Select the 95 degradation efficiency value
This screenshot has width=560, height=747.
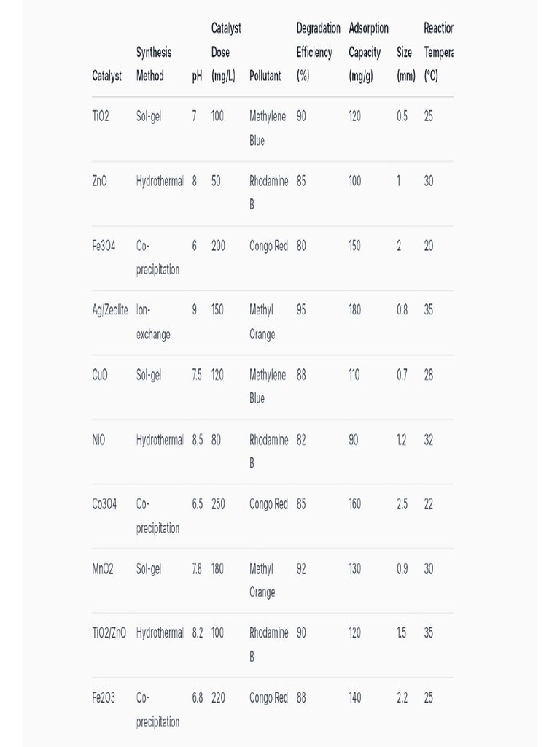(x=302, y=310)
